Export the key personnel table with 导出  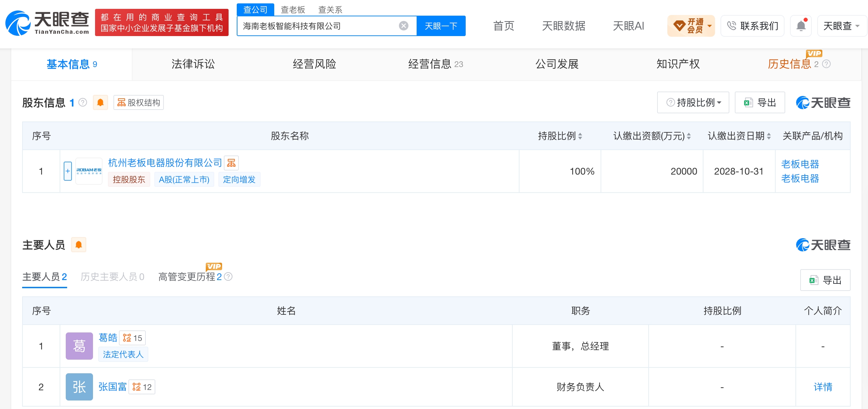tap(825, 280)
